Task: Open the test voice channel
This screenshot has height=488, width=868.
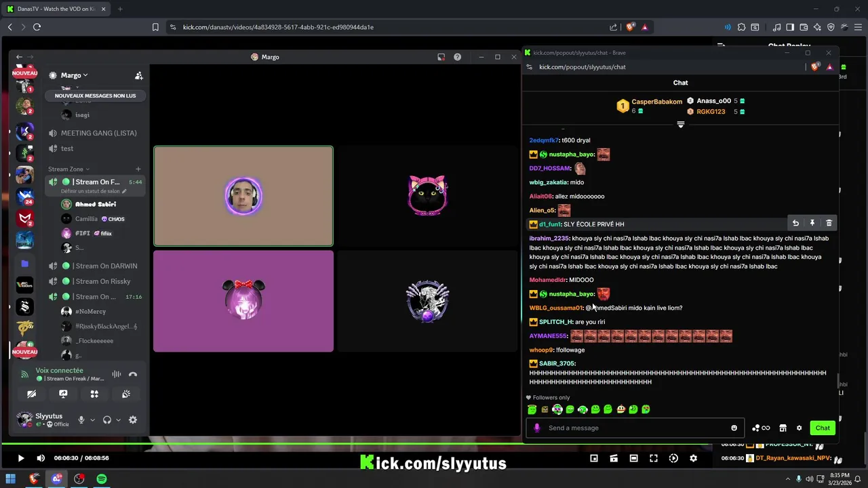Action: [x=95, y=148]
